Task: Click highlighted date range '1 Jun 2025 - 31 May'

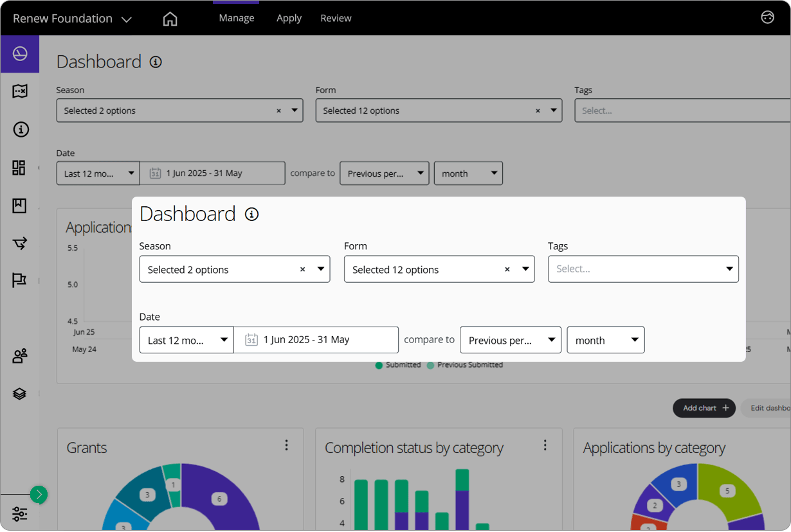Action: click(x=316, y=340)
